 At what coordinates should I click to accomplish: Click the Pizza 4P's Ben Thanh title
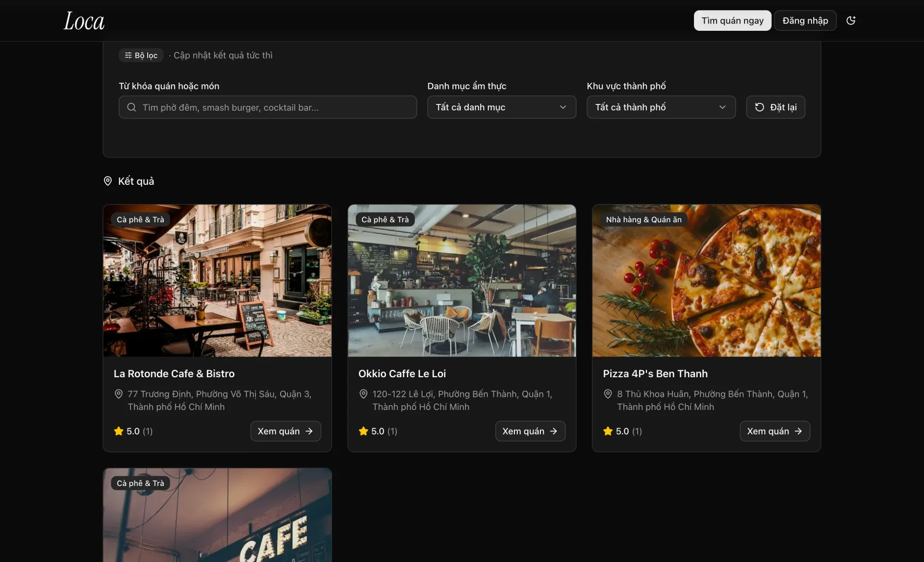(655, 373)
